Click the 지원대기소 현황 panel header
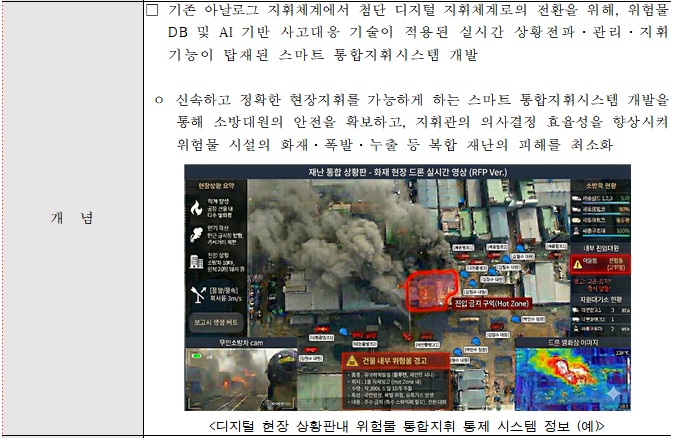 (601, 300)
